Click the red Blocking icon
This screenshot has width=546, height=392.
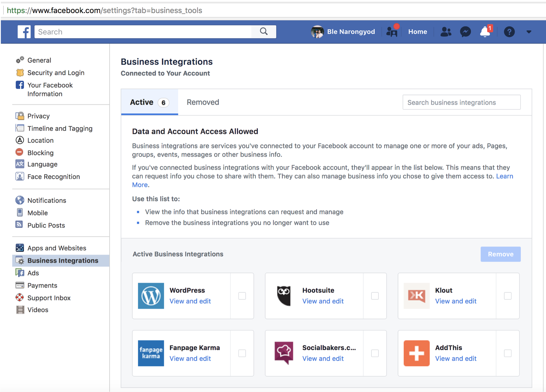click(x=19, y=152)
